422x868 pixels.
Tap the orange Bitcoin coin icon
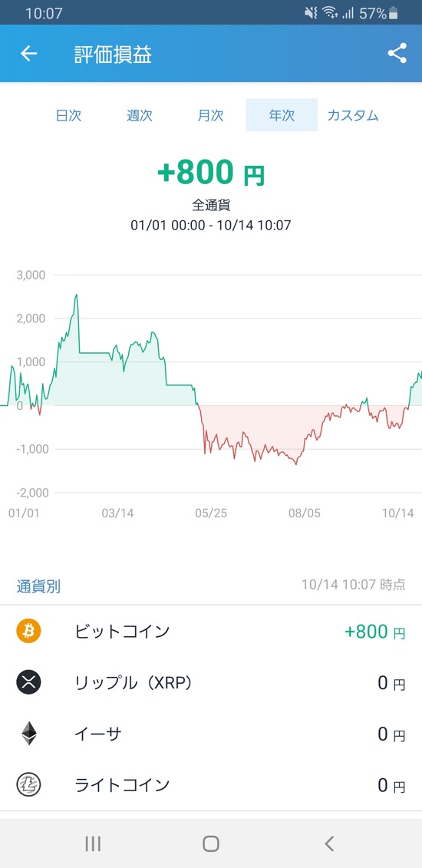point(28,631)
